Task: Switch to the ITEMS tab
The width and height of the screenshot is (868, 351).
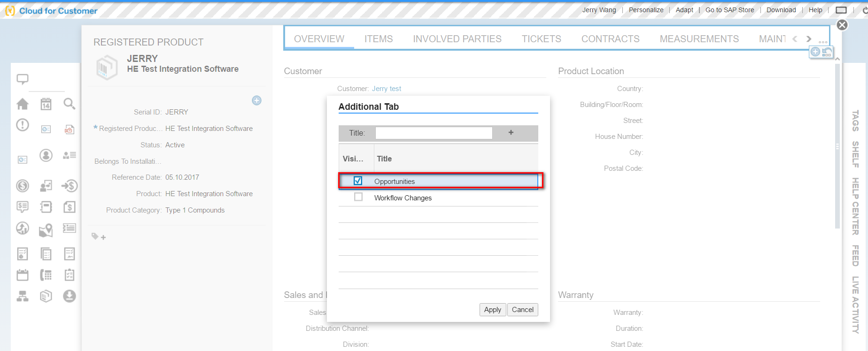Action: coord(379,39)
